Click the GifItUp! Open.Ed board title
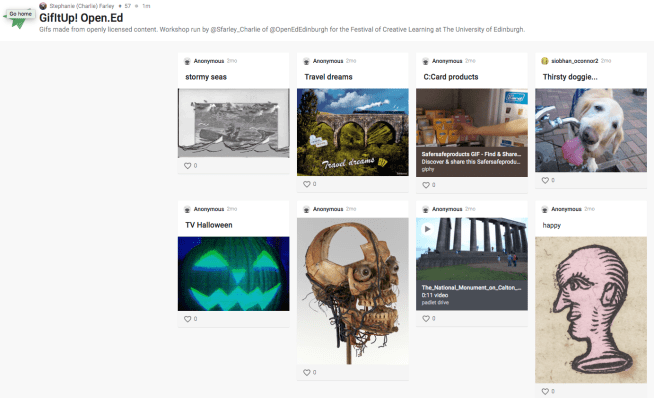Screen dimensions: 654x398 click(81, 18)
